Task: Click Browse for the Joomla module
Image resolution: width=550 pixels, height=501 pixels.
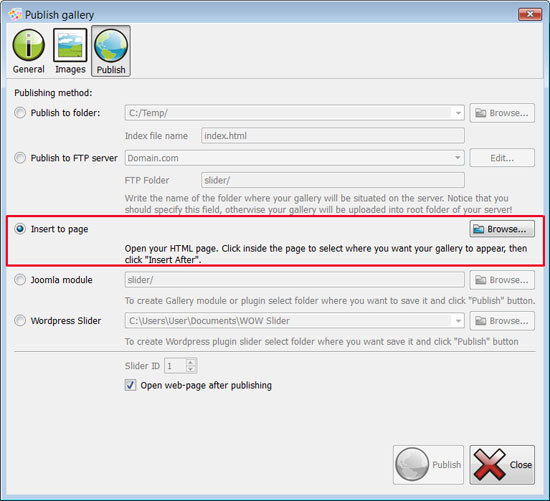Action: (502, 280)
